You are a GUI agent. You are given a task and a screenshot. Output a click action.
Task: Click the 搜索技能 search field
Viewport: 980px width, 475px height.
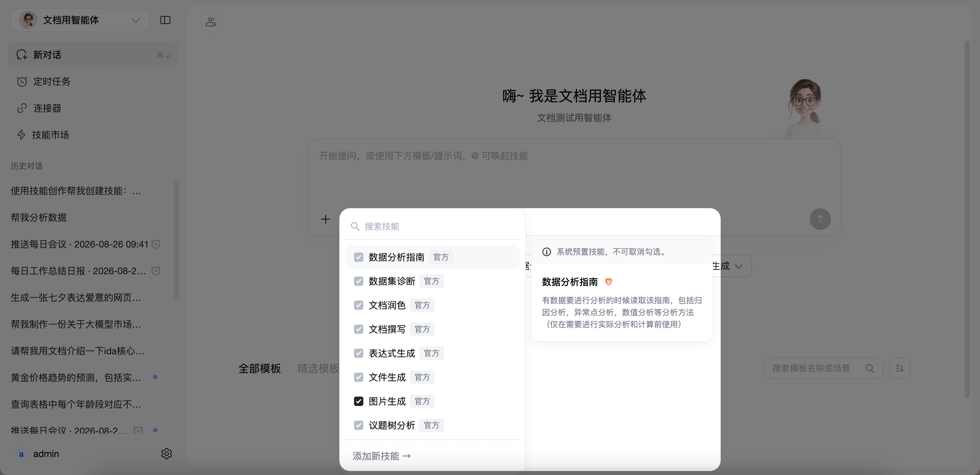(x=432, y=226)
